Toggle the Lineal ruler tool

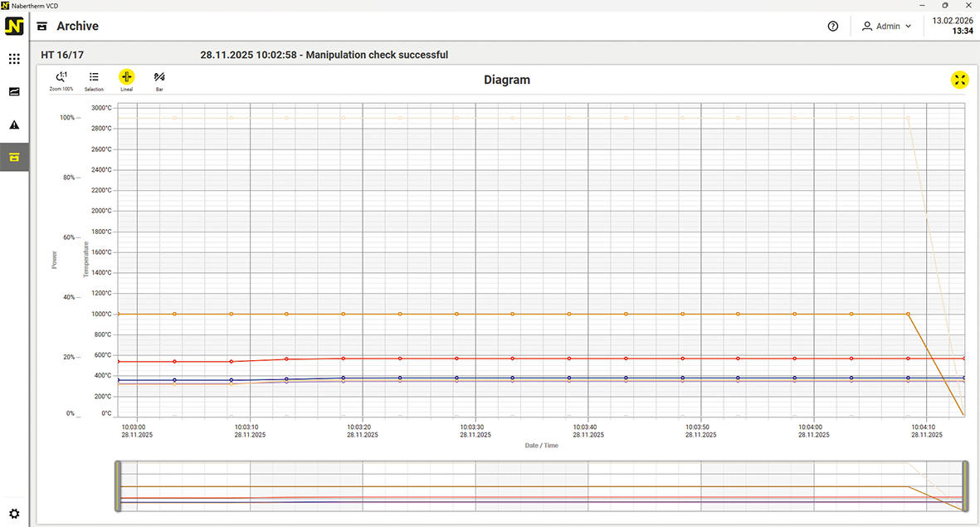click(127, 77)
